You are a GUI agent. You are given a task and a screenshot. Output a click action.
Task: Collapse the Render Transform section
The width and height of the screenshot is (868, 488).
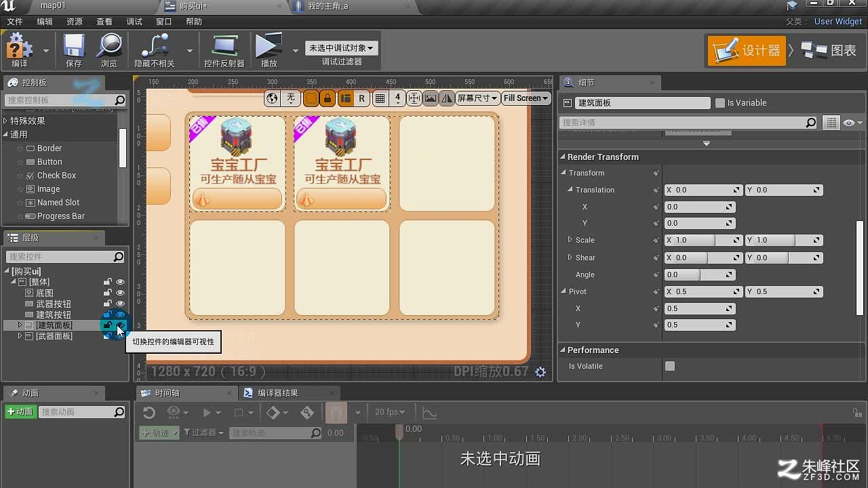pos(563,157)
